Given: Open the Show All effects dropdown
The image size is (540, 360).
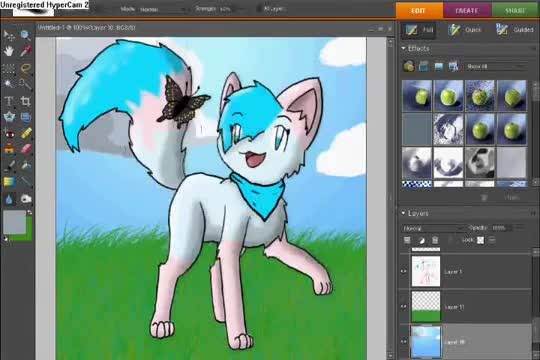Looking at the screenshot, I should pyautogui.click(x=496, y=66).
